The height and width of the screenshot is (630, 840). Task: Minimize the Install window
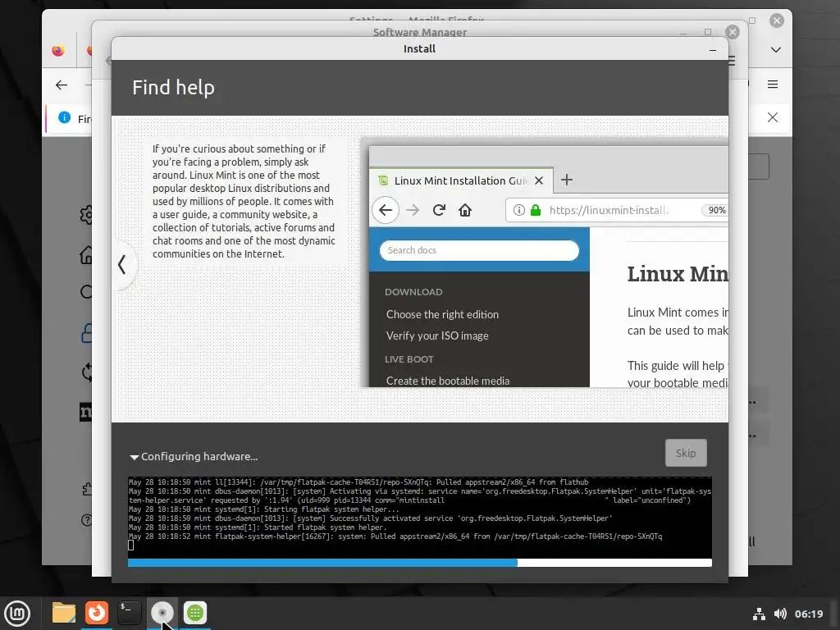point(713,50)
